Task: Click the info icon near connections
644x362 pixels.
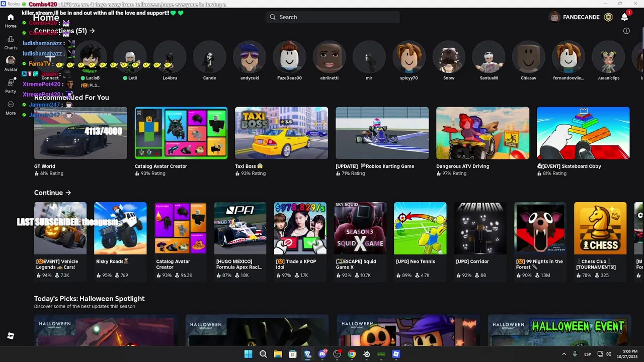Action: click(x=626, y=31)
